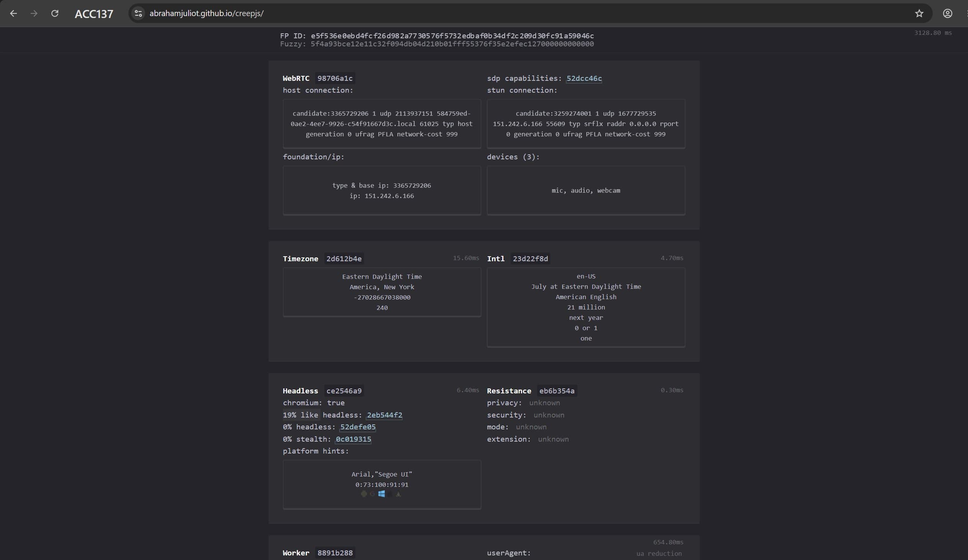Click the '15.60ms' Timezone timing
This screenshot has height=560, width=968.
click(466, 258)
